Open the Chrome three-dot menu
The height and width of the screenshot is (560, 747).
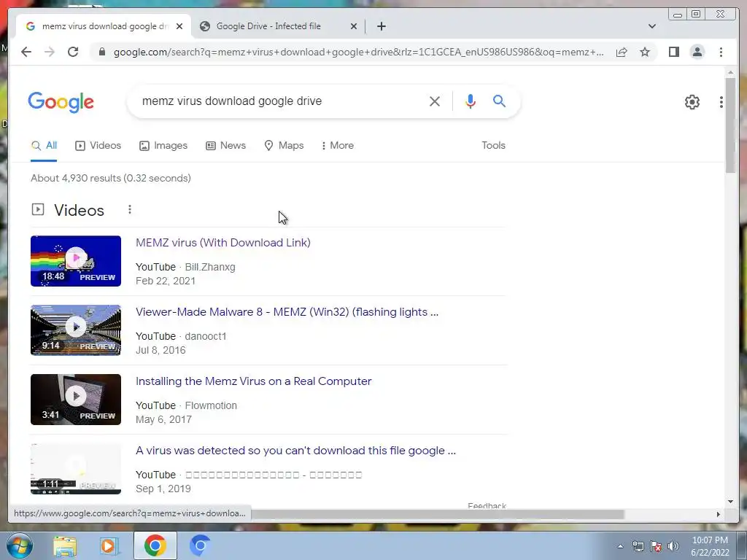721,52
